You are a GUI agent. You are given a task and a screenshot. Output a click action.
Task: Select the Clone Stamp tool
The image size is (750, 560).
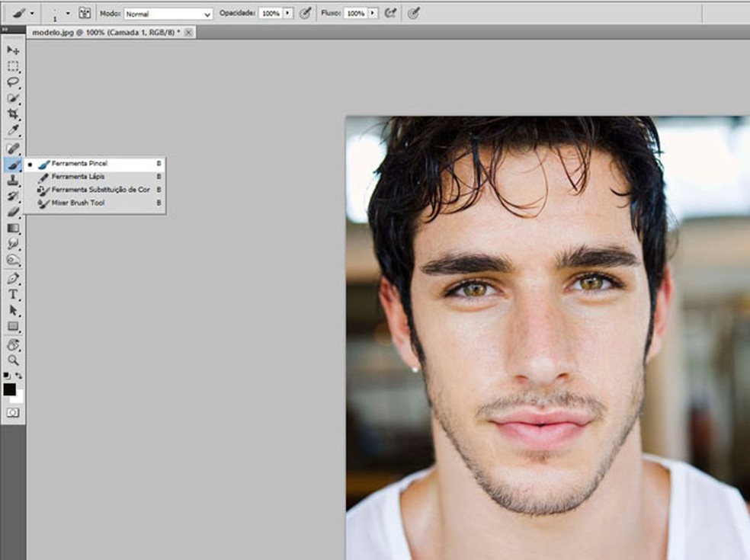pyautogui.click(x=13, y=181)
